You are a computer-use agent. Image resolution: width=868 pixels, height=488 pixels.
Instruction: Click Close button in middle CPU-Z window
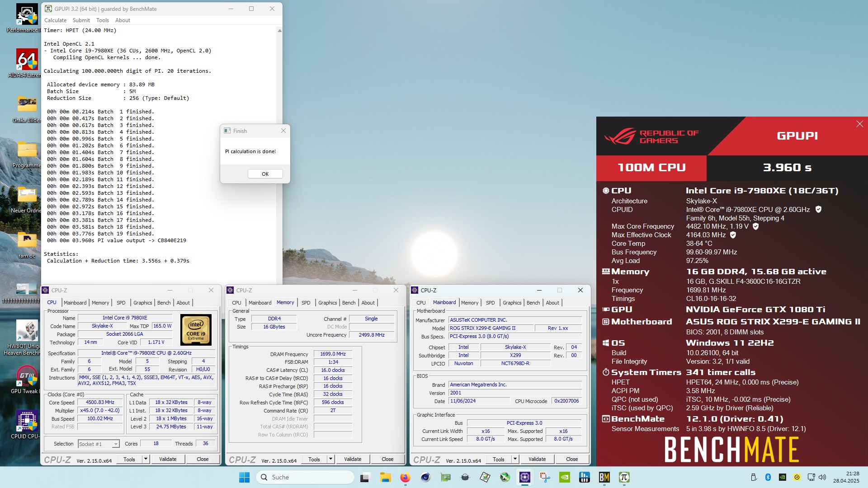(x=387, y=459)
